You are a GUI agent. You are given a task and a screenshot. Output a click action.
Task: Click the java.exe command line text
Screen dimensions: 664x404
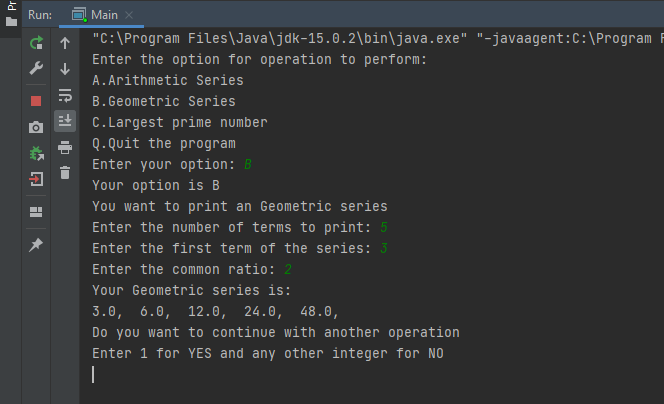tap(280, 39)
